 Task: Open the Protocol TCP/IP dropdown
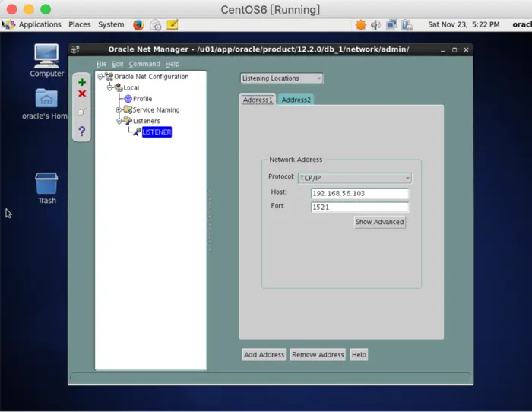355,178
